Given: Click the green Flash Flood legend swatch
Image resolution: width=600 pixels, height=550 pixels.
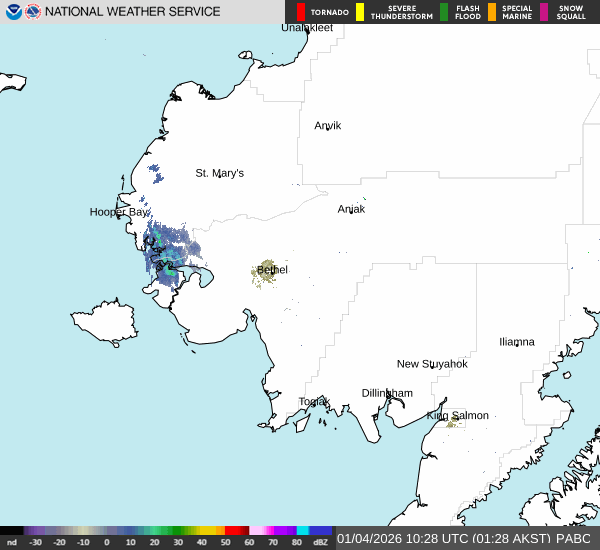Looking at the screenshot, I should (x=444, y=12).
